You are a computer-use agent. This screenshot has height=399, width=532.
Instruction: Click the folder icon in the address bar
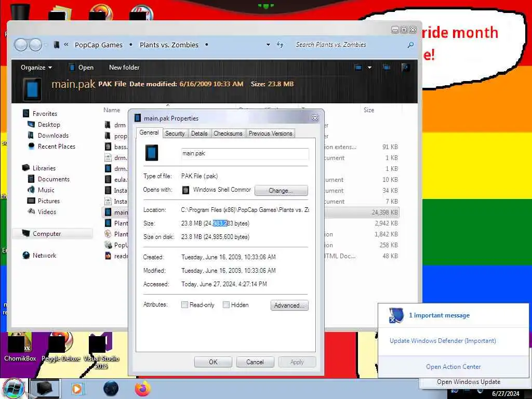tap(57, 45)
